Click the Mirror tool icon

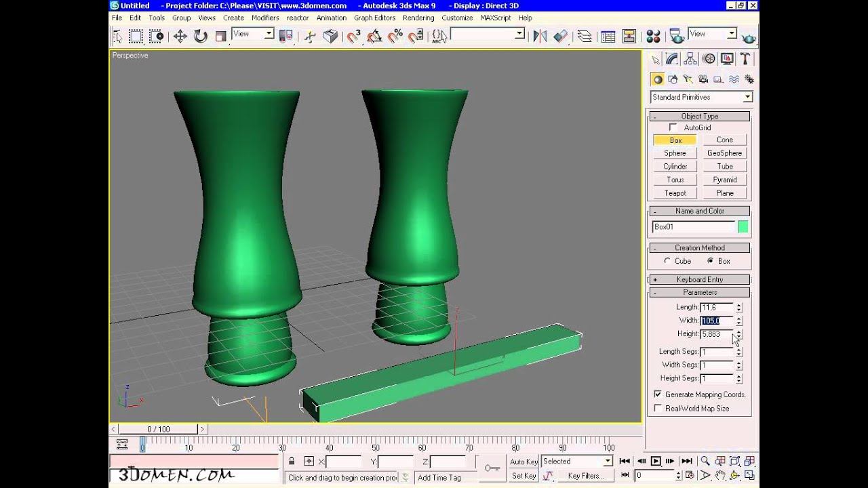coord(540,37)
